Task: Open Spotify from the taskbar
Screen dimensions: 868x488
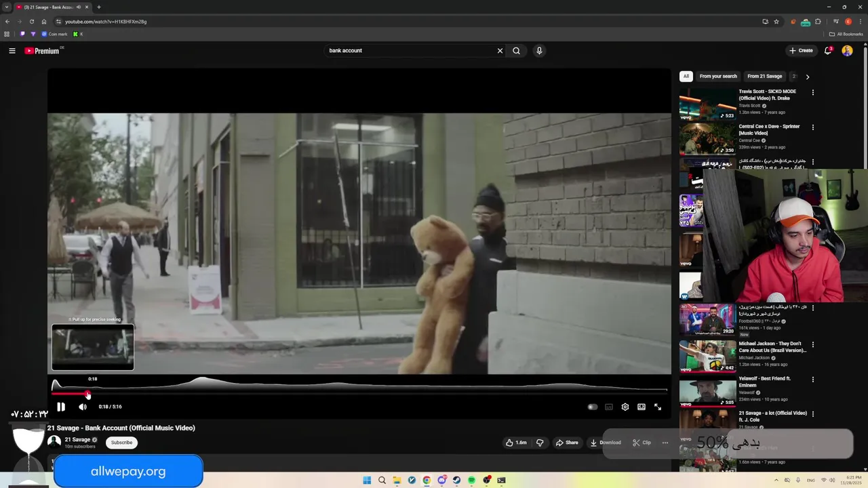Action: 471,481
